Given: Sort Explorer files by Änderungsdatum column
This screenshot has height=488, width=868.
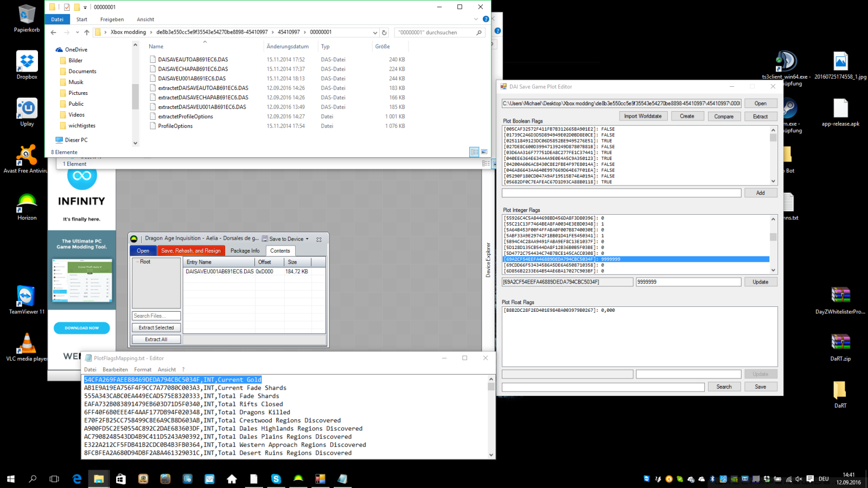Looking at the screenshot, I should pos(288,47).
